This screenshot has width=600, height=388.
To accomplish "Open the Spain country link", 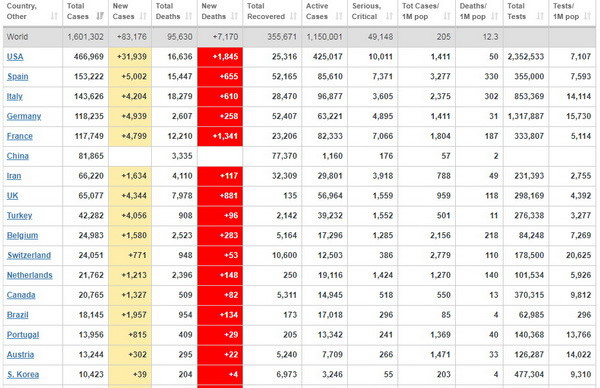I will [x=18, y=77].
